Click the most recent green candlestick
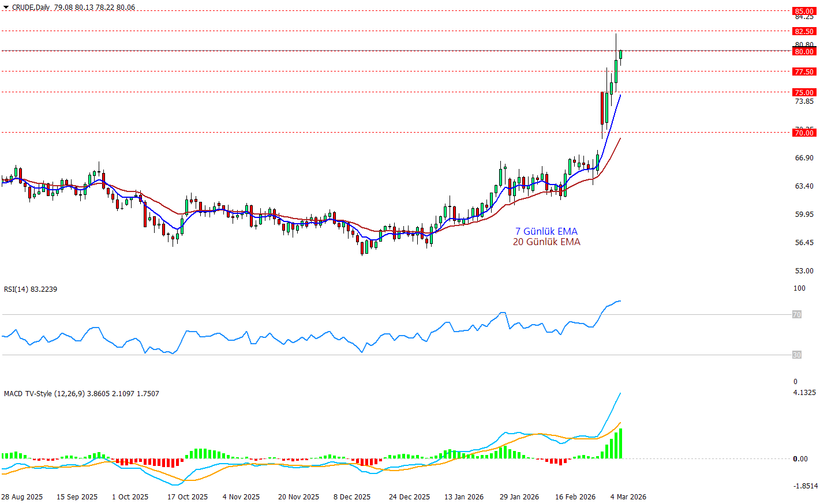 (621, 54)
